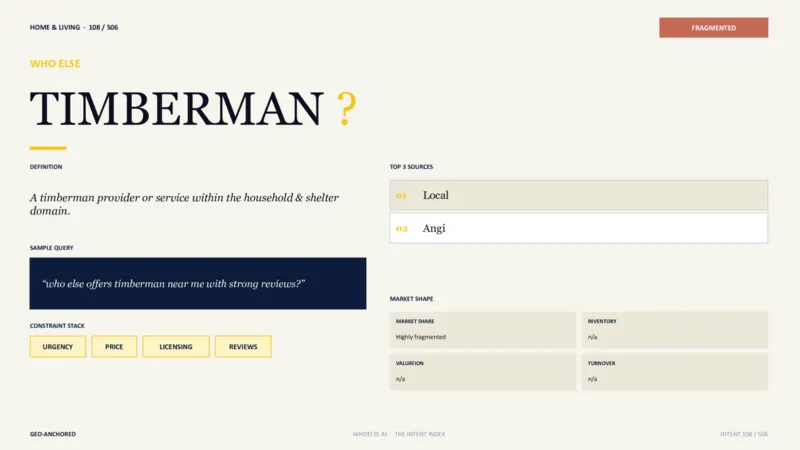This screenshot has height=450, width=800.
Task: Select the REVIEWS constraint tag
Action: coord(243,346)
